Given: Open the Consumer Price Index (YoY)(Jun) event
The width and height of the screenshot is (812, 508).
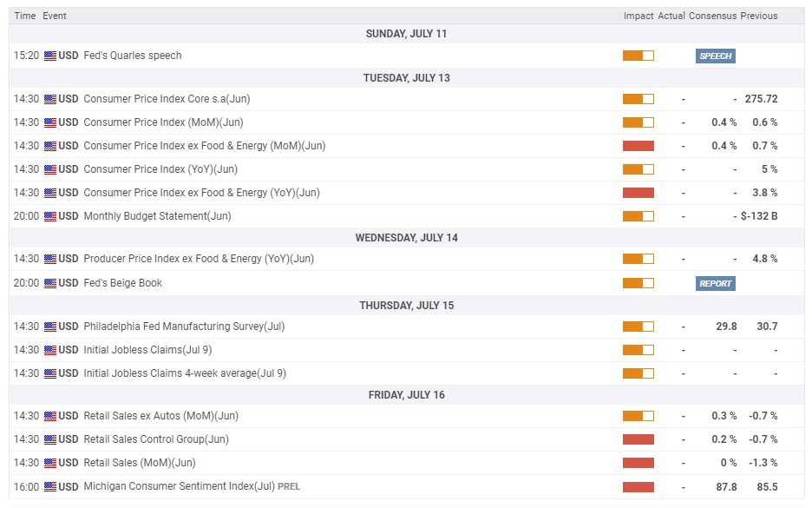Looking at the screenshot, I should [160, 169].
